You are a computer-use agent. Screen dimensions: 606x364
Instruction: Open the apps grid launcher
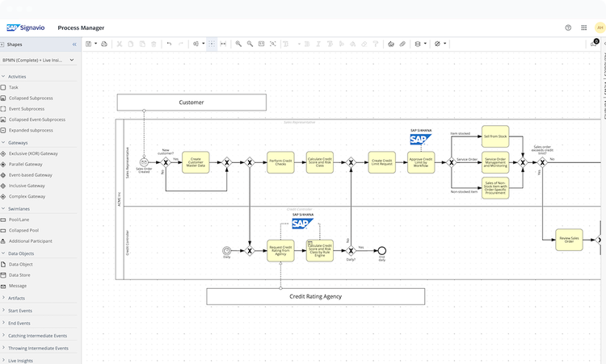(x=584, y=27)
